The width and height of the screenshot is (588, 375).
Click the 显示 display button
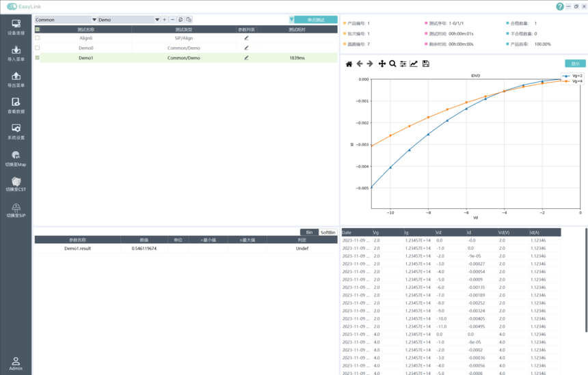(575, 64)
